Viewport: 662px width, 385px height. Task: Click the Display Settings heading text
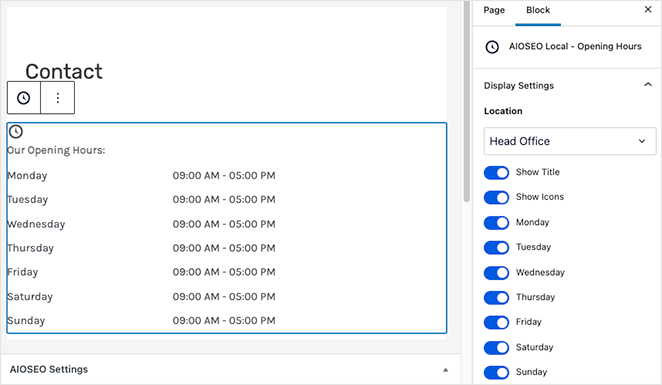(518, 86)
